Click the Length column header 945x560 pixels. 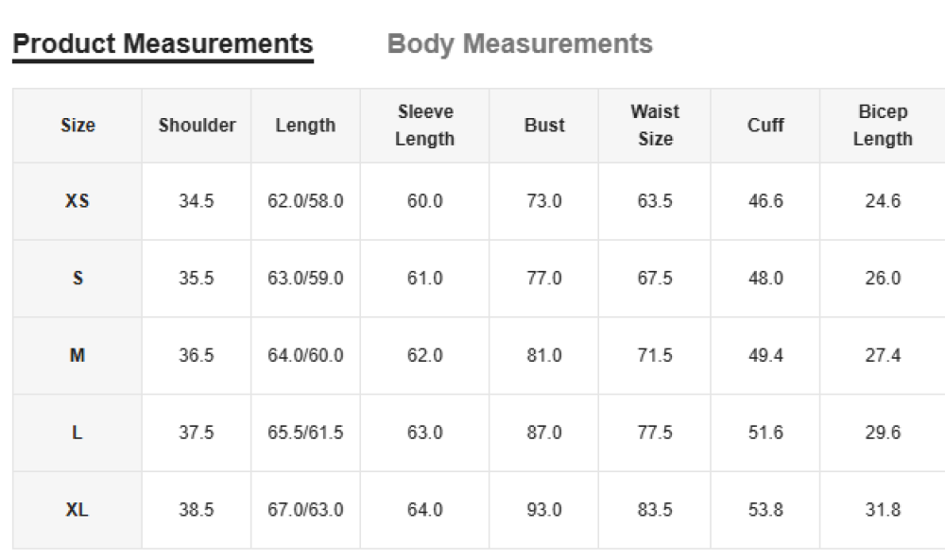coord(305,126)
